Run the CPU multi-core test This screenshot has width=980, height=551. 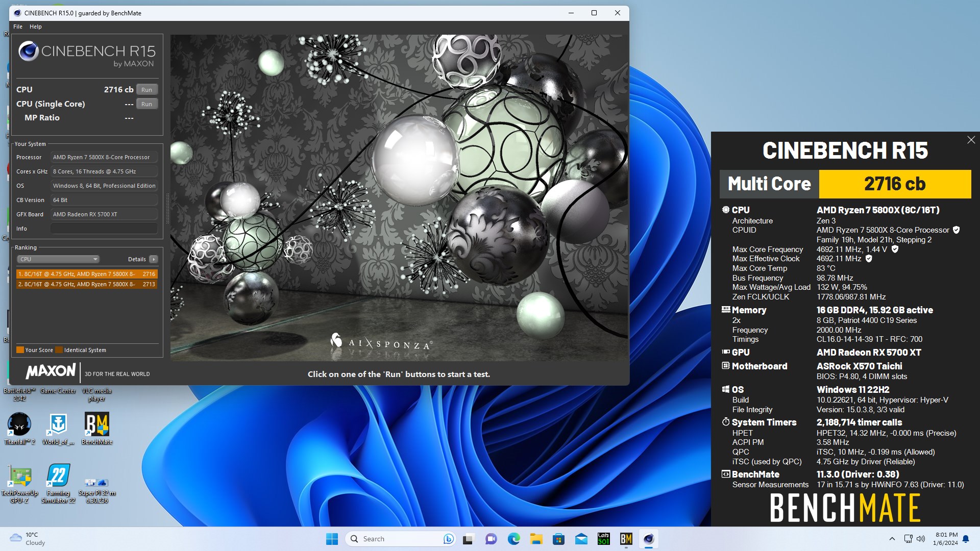tap(147, 90)
